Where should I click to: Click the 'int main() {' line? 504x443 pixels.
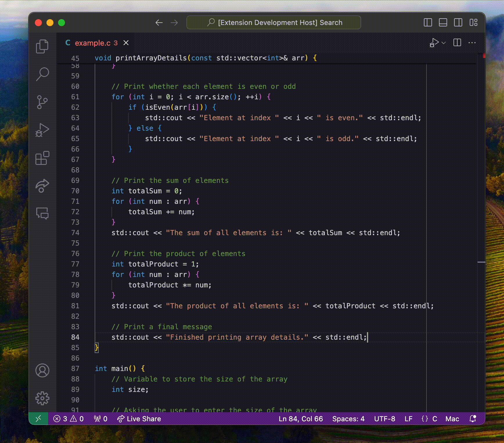point(120,369)
